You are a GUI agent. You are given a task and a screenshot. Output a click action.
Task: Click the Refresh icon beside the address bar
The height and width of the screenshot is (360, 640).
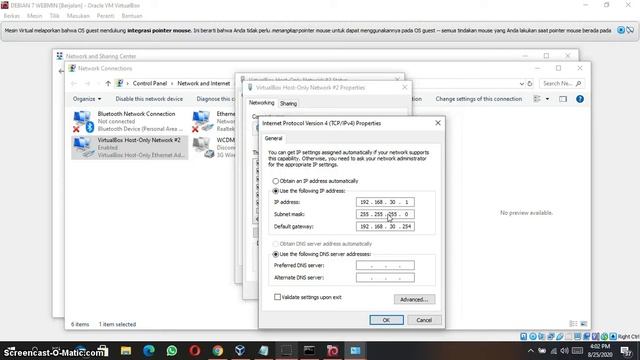pyautogui.click(x=530, y=83)
